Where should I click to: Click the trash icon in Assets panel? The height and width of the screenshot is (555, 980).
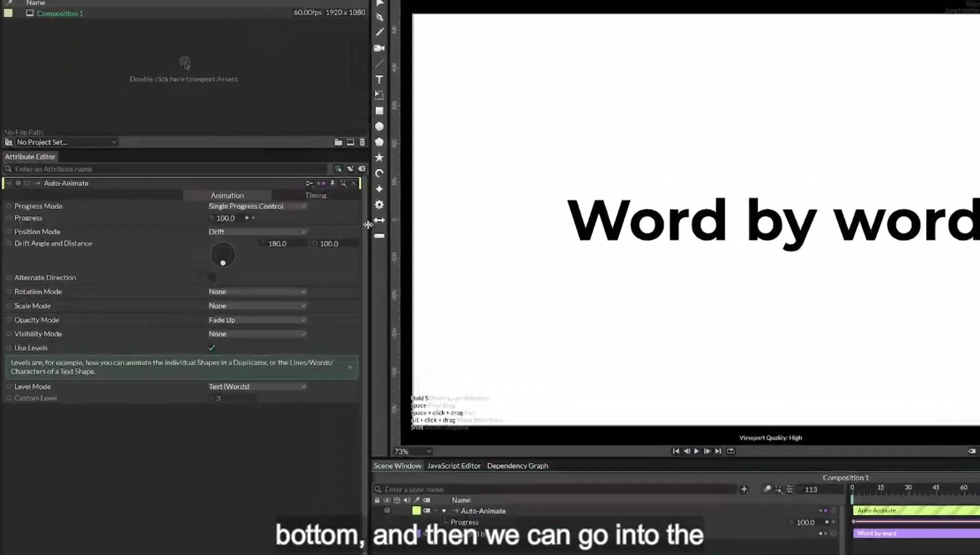pyautogui.click(x=362, y=142)
